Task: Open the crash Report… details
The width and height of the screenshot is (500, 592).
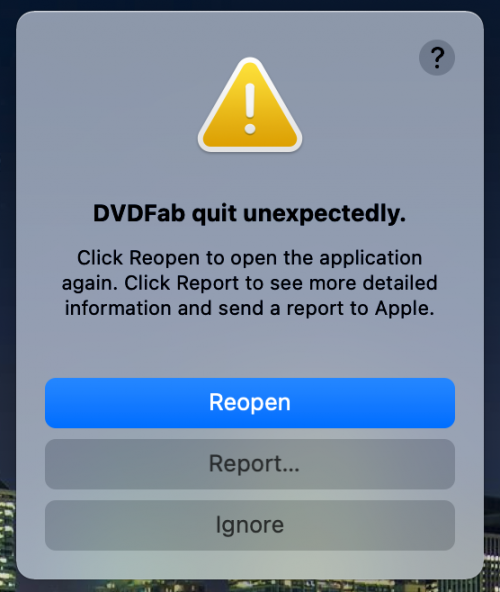Action: 250,464
